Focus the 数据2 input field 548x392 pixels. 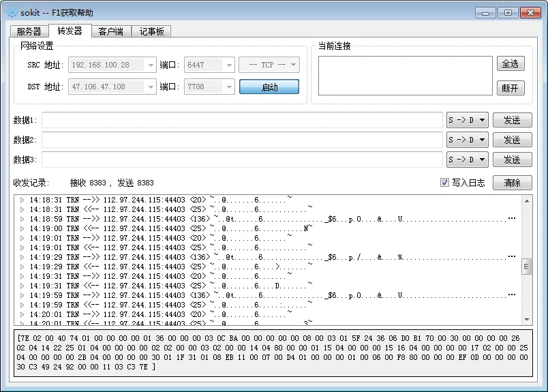pos(242,140)
